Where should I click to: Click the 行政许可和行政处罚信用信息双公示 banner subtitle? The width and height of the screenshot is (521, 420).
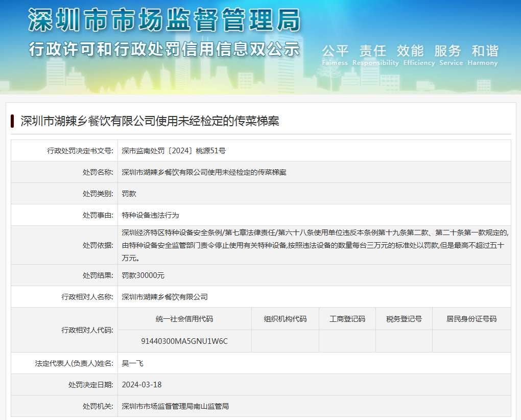pos(164,50)
